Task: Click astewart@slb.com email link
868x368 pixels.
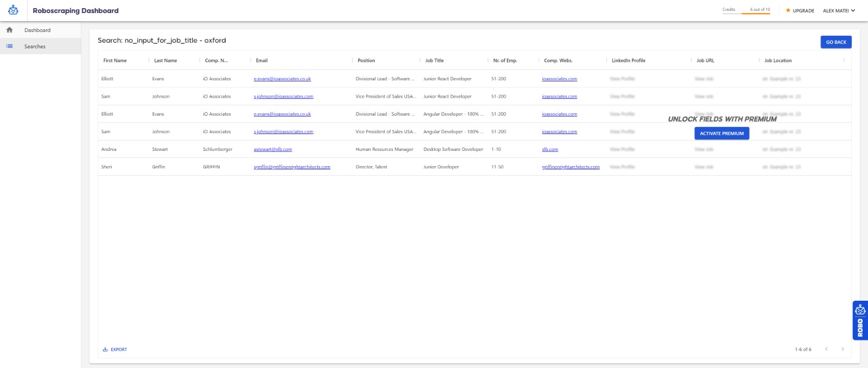Action: pos(273,149)
